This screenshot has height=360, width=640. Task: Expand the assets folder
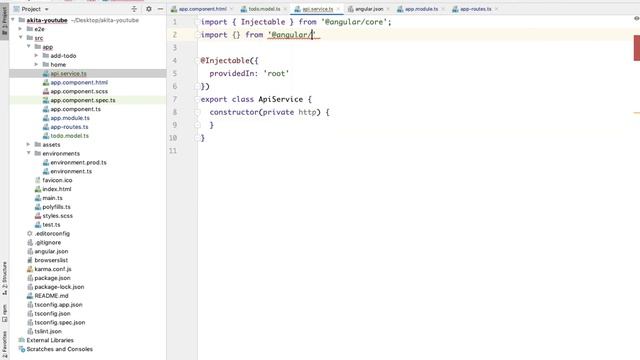coord(29,144)
